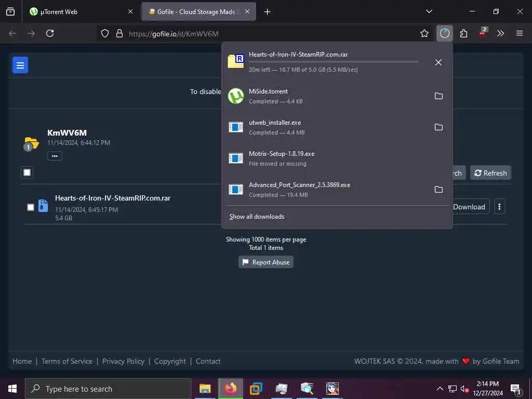Go forward to next page
532x399 pixels.
[31, 33]
